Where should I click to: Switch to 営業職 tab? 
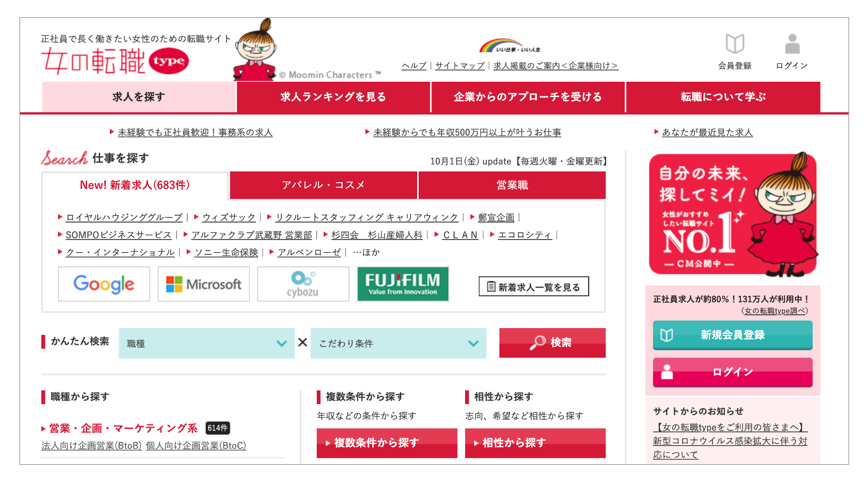(512, 185)
